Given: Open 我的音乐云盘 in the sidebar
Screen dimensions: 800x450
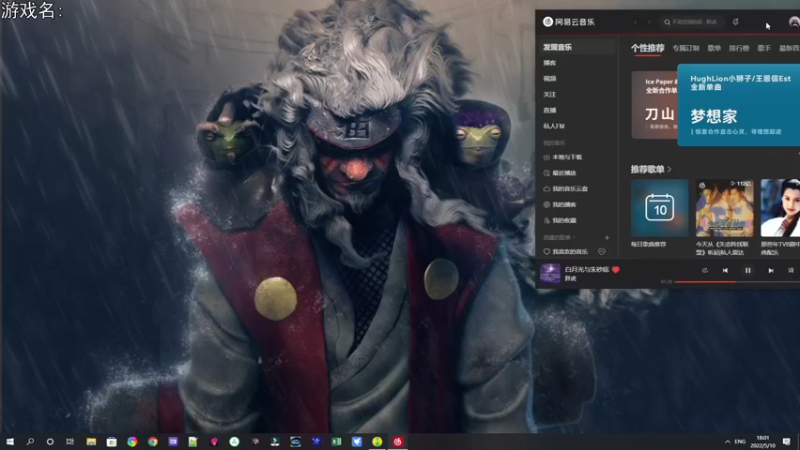Looking at the screenshot, I should pyautogui.click(x=565, y=189).
